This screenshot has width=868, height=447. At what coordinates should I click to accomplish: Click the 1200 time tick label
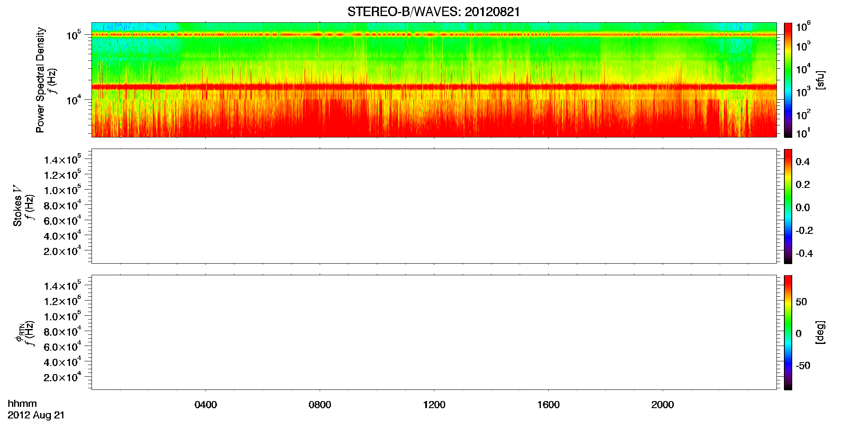(434, 405)
